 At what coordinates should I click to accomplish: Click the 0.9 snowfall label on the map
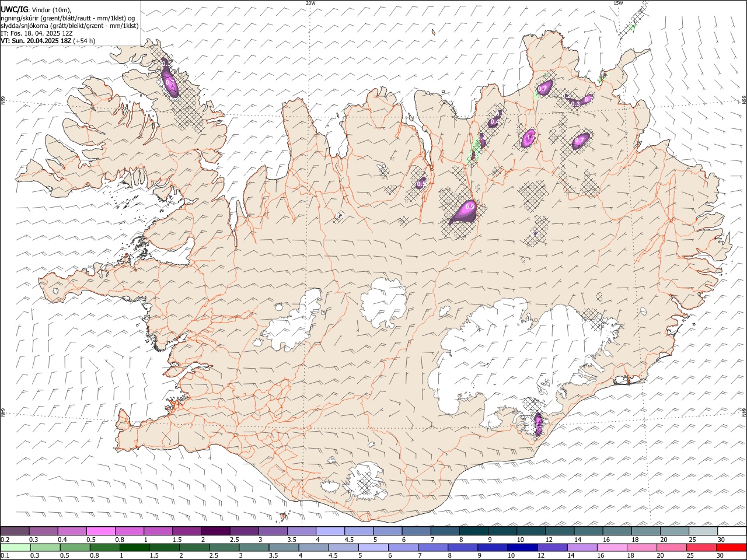[x=469, y=206]
